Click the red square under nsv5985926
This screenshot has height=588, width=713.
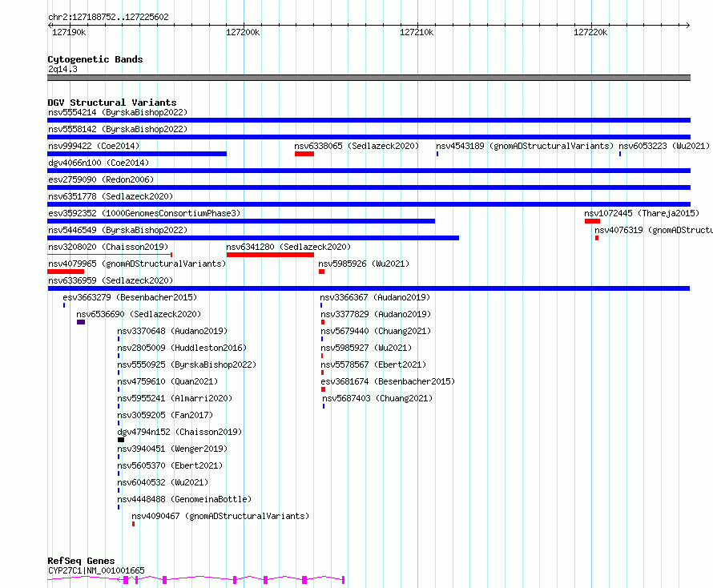tap(321, 272)
